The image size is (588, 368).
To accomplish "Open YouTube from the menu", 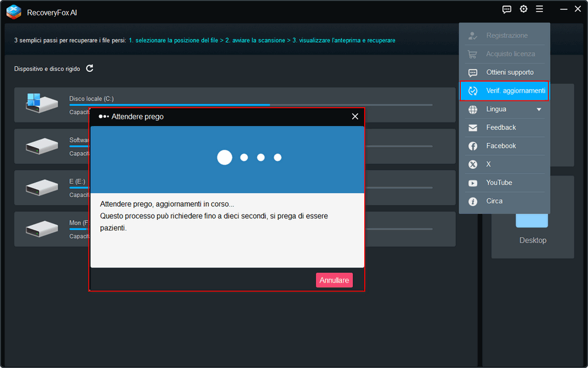I will (505, 183).
